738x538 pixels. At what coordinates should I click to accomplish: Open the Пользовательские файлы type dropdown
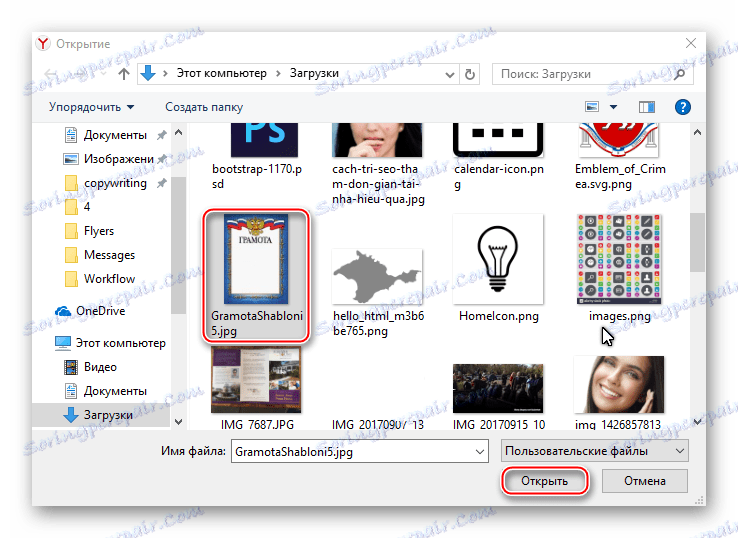(x=595, y=451)
